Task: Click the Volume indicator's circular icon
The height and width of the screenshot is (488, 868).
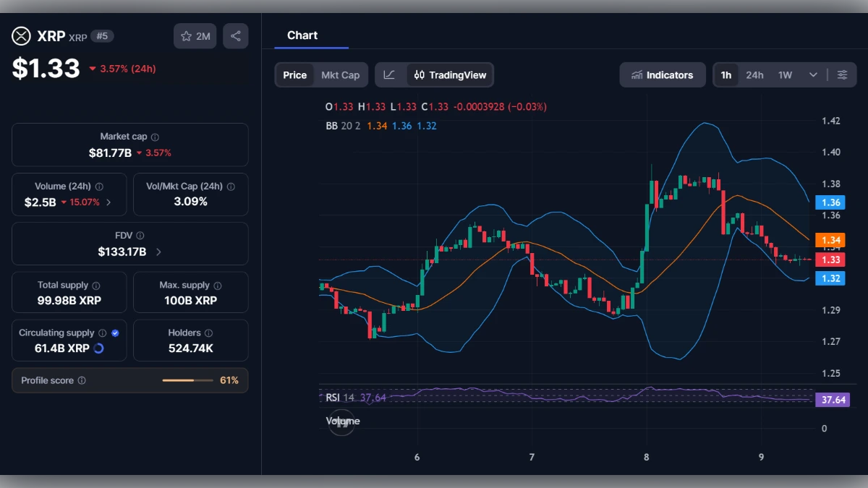Action: pyautogui.click(x=341, y=422)
